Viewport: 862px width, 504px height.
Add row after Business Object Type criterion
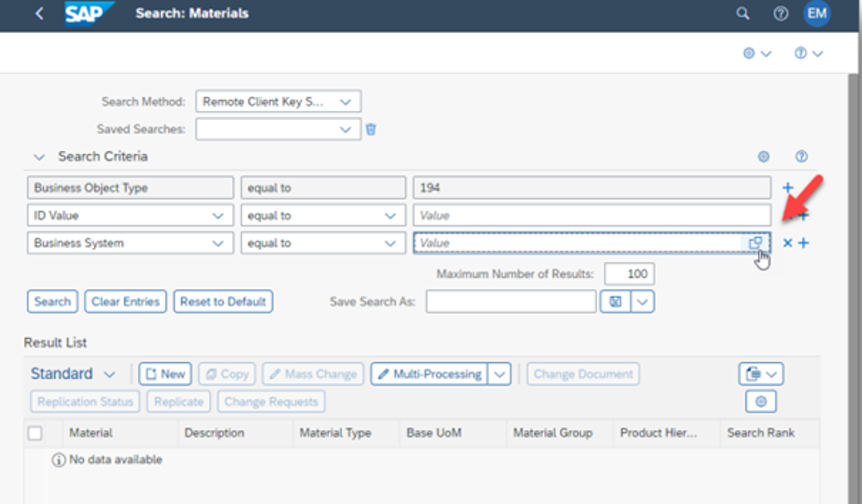click(x=788, y=188)
